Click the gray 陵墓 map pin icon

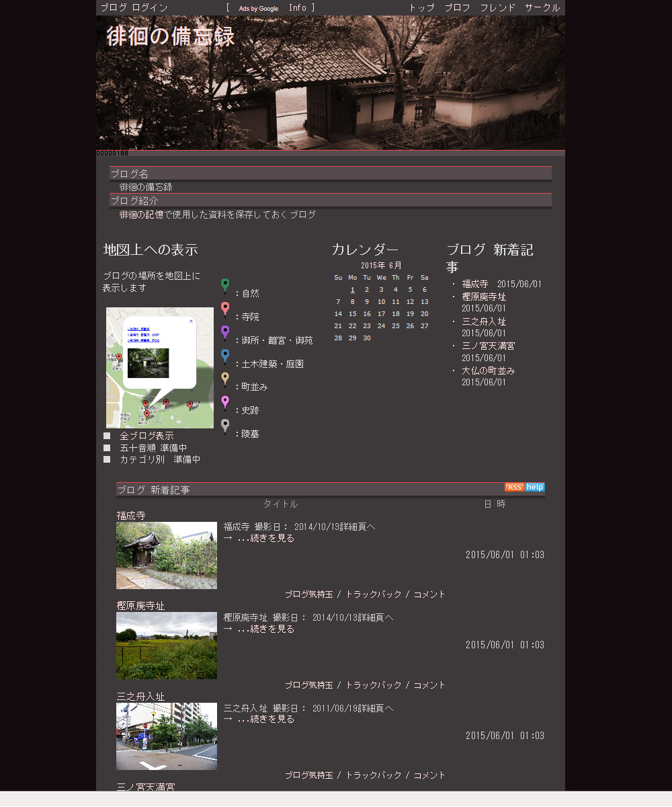[x=225, y=427]
